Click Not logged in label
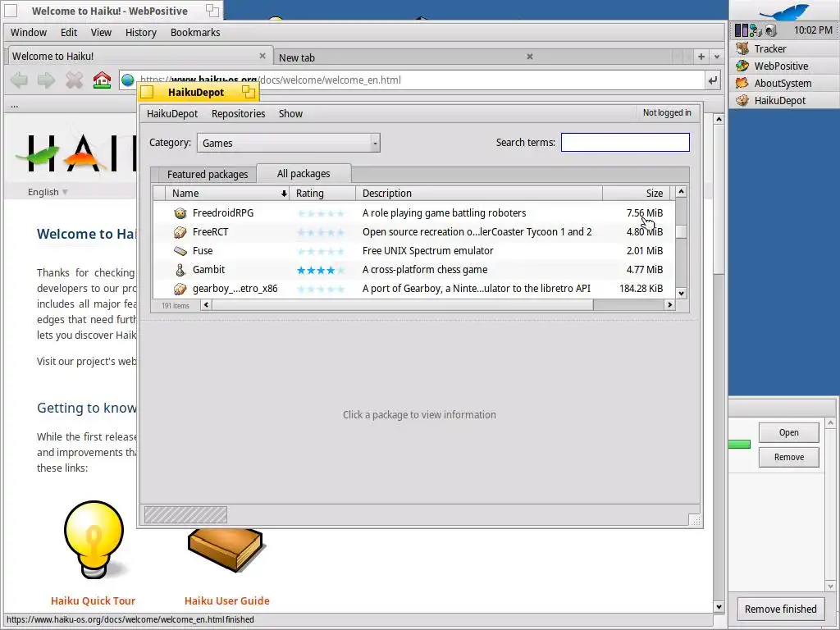Viewport: 840px width, 630px height. click(x=667, y=112)
